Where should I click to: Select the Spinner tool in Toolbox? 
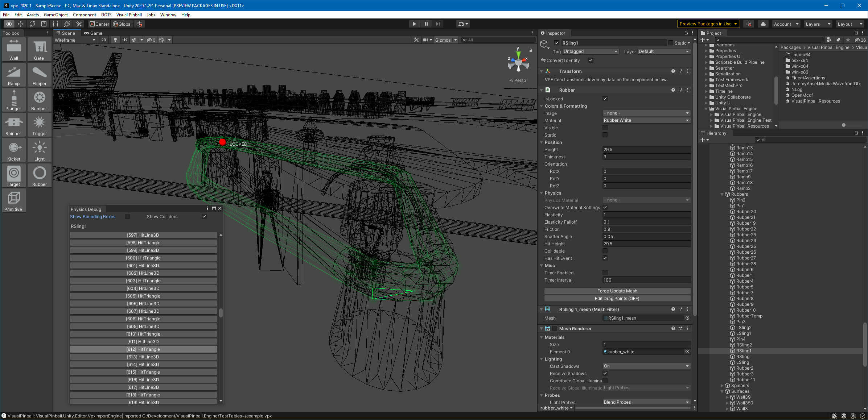[x=14, y=125]
